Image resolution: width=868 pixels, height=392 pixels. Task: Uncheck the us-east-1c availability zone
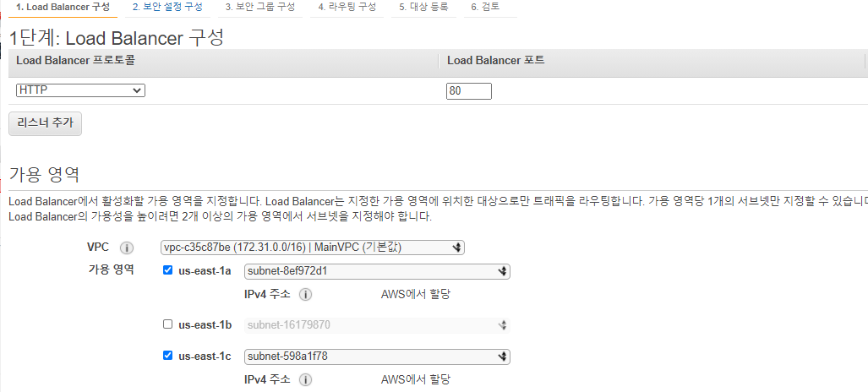click(x=168, y=356)
